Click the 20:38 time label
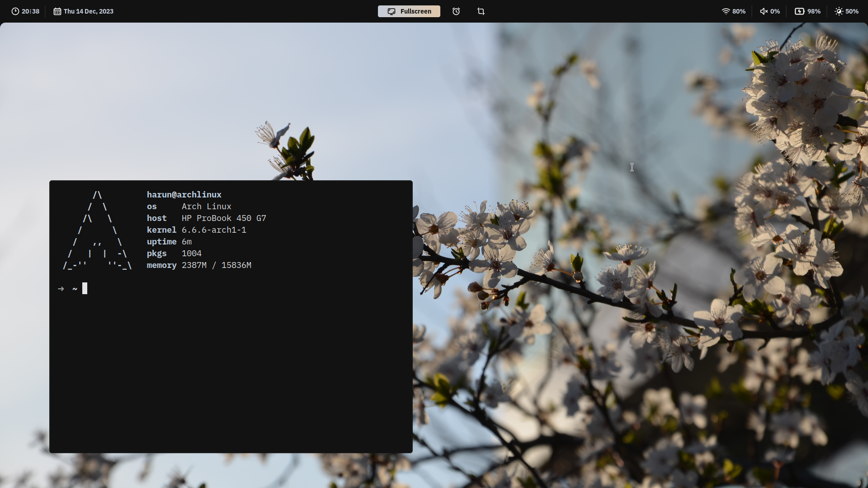The image size is (868, 488). 30,11
